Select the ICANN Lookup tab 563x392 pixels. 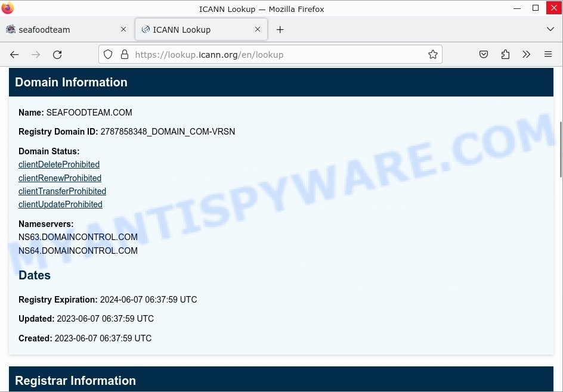click(201, 29)
